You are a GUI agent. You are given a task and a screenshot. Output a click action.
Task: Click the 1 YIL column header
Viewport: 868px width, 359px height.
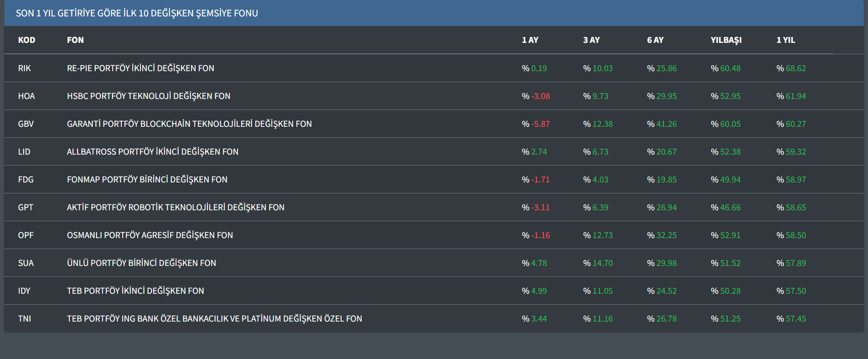point(785,40)
